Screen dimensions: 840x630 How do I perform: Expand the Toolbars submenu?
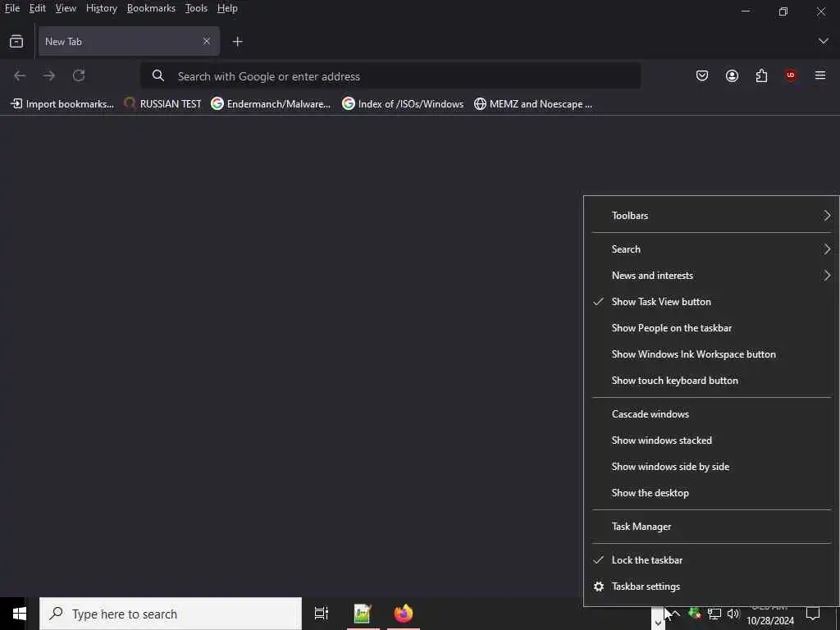pos(711,216)
